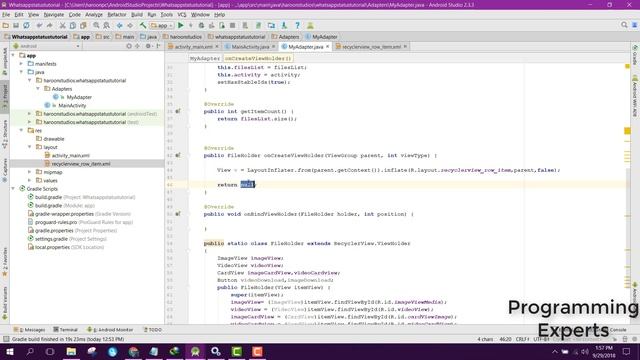Select activity_main.xml in project tree
The width and height of the screenshot is (640, 360).
tap(70, 155)
